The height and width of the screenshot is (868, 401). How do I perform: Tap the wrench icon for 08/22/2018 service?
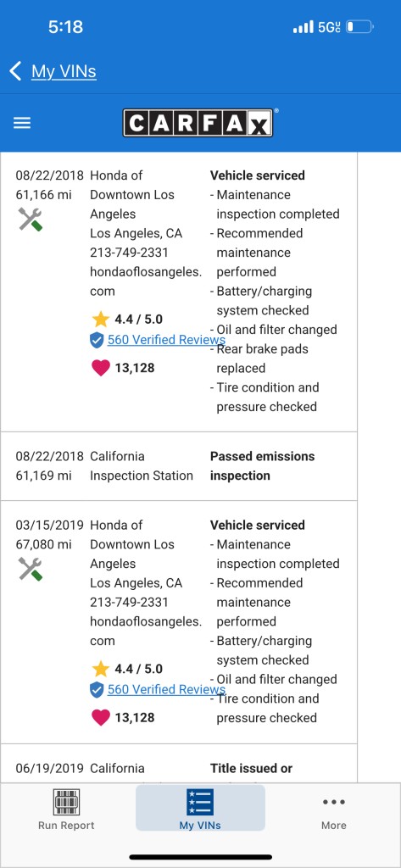tap(31, 220)
